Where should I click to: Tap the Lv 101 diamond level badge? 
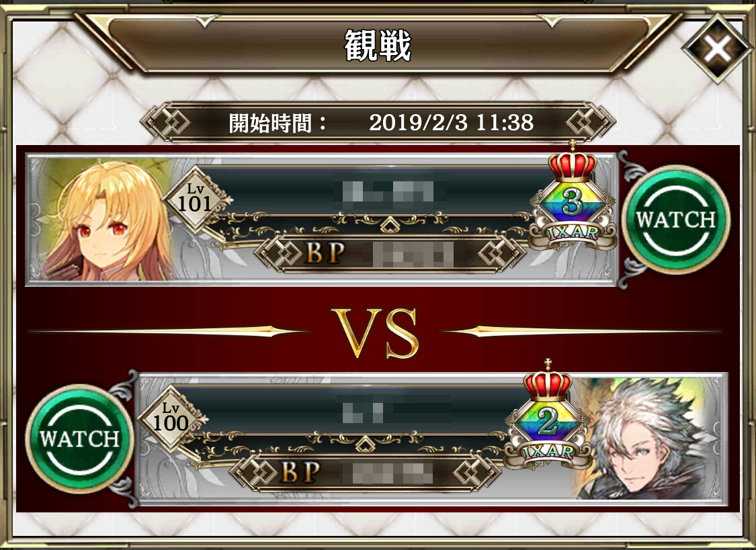tap(194, 199)
